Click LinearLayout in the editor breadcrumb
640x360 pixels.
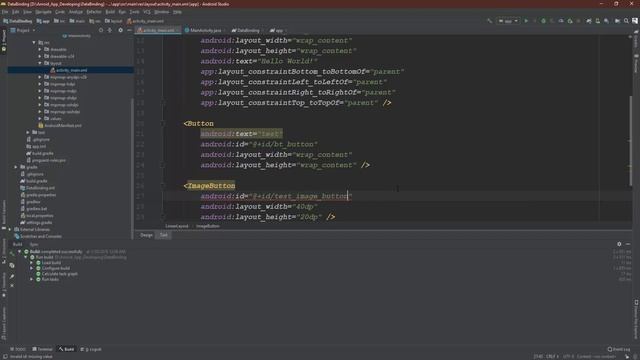point(177,226)
